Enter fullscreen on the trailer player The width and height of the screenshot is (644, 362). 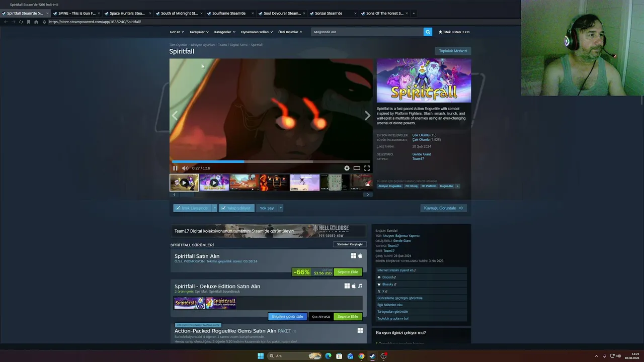click(x=367, y=168)
